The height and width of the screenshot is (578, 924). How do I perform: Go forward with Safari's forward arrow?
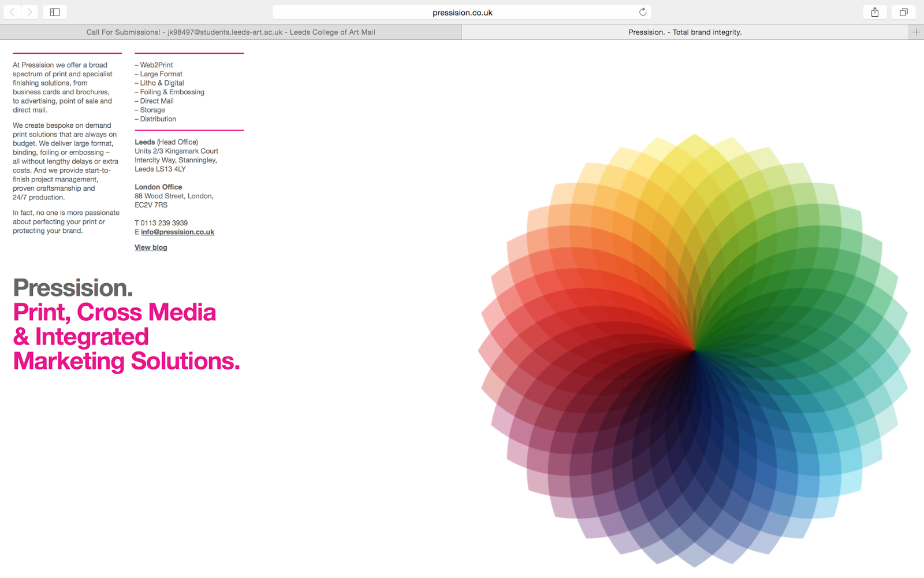point(29,12)
